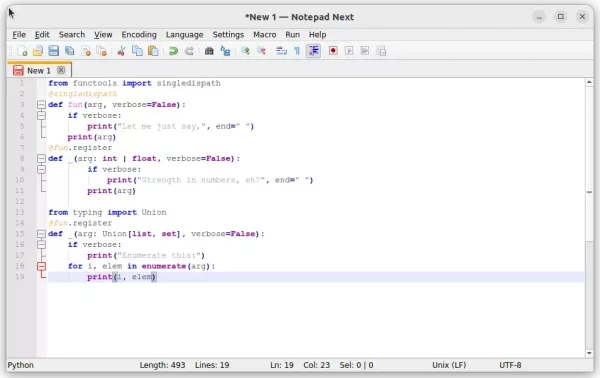Cut selection with the scissors icon

(x=121, y=51)
